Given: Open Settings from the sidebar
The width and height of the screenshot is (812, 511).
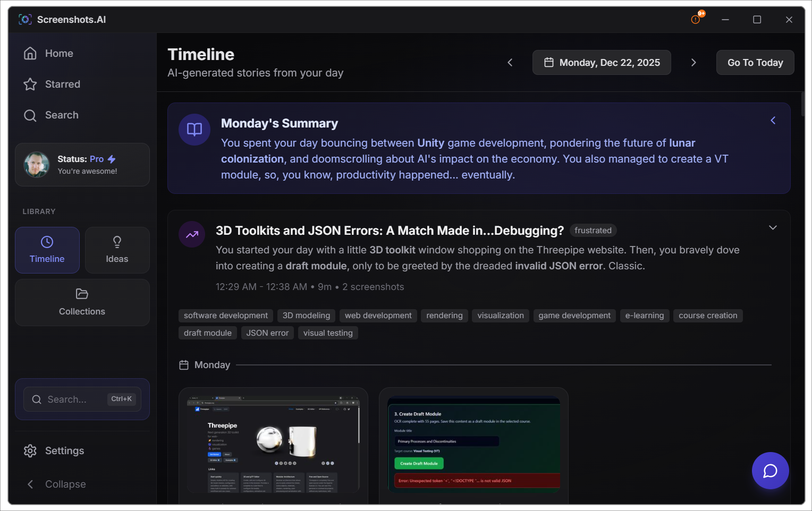Looking at the screenshot, I should point(64,450).
